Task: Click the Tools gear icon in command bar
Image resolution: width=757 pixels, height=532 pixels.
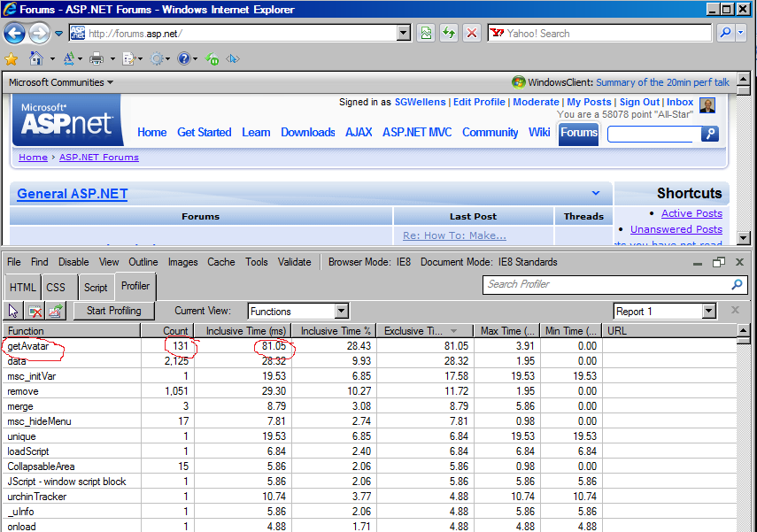Action: [x=157, y=59]
